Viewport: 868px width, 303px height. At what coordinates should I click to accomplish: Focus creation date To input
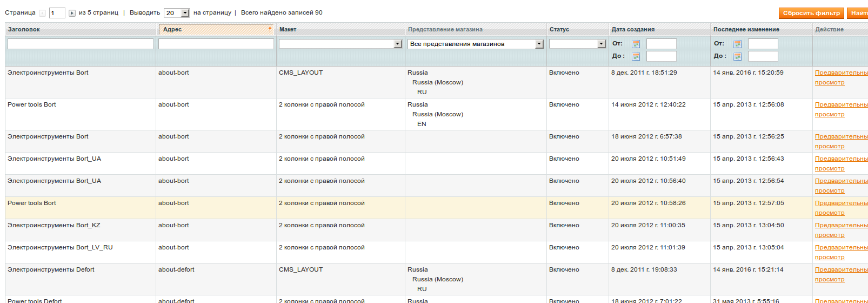pyautogui.click(x=661, y=56)
